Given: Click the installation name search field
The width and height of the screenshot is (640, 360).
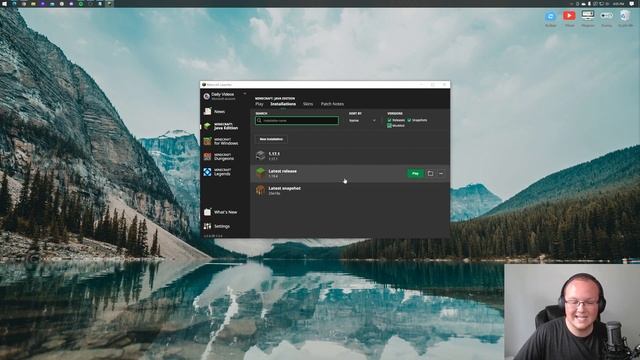Looking at the screenshot, I should pos(297,120).
